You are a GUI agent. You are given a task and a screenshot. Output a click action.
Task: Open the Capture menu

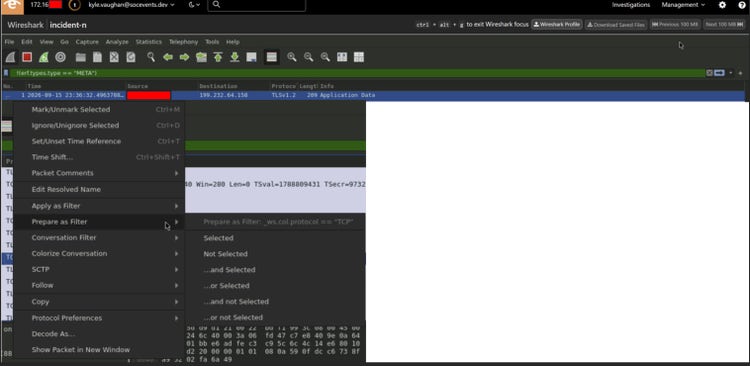(87, 42)
